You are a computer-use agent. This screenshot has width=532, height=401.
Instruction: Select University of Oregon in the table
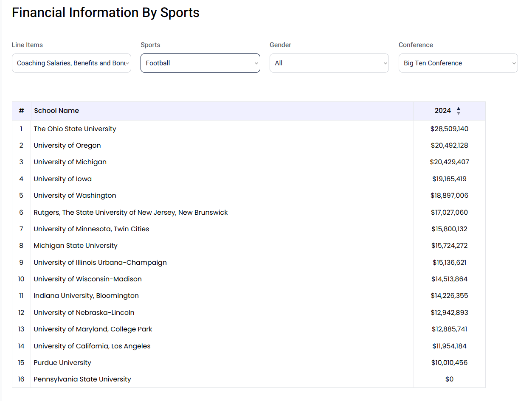pyautogui.click(x=67, y=145)
